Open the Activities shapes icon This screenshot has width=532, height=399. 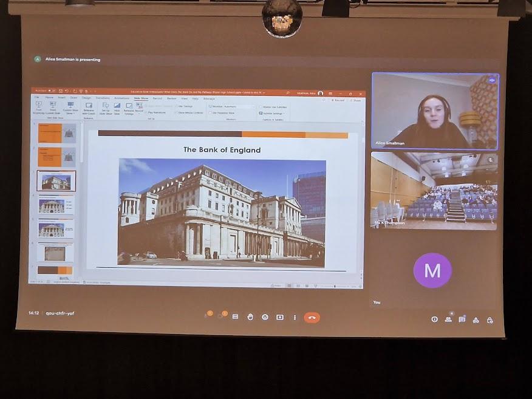tap(476, 320)
